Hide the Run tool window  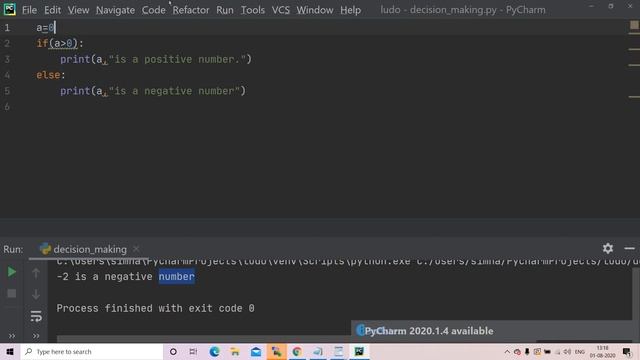[629, 248]
